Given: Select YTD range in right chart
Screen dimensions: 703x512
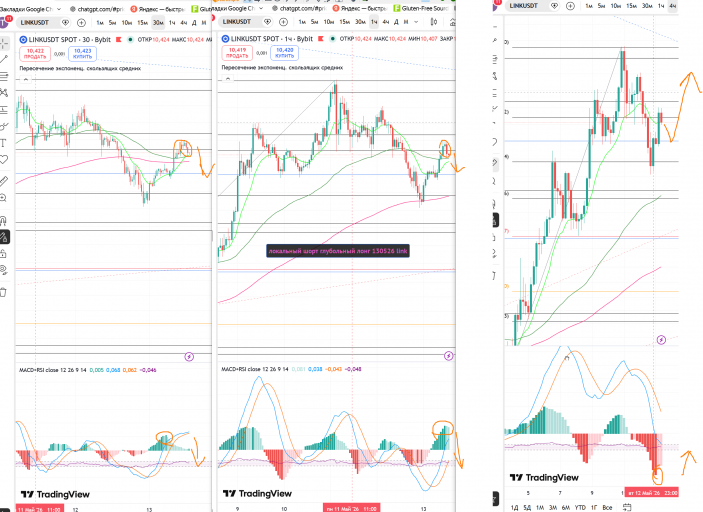Looking at the screenshot, I should tap(580, 507).
